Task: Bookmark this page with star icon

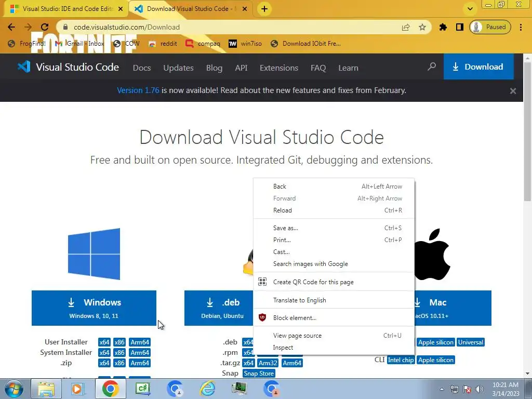Action: coord(422,27)
